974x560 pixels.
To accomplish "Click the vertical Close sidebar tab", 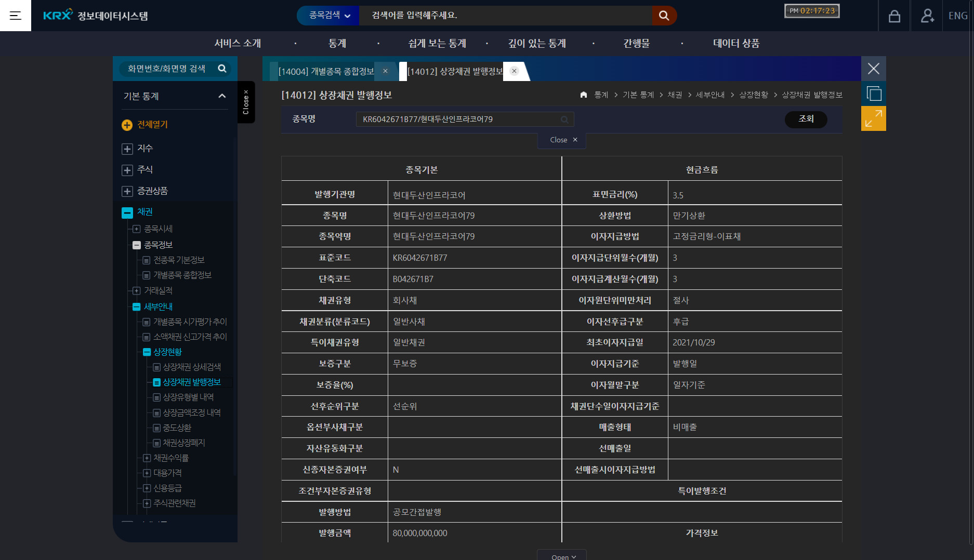I will tap(246, 102).
